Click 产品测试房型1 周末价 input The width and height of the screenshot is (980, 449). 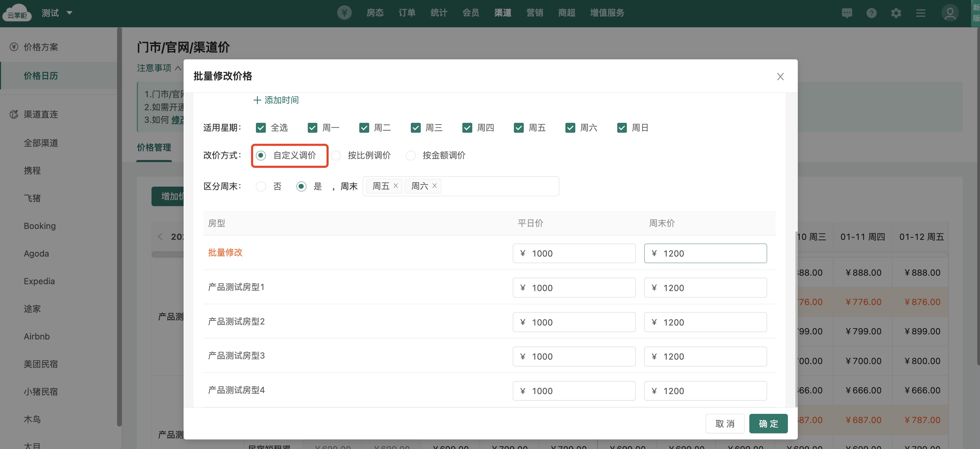point(705,288)
